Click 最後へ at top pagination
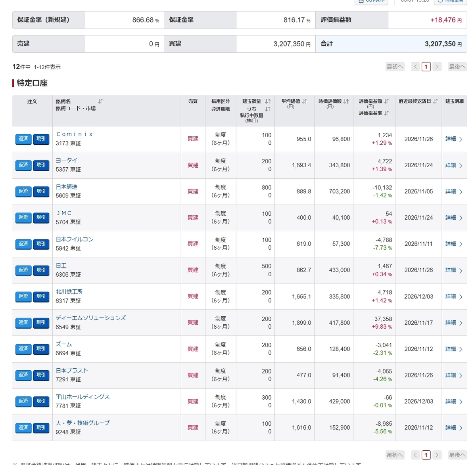This screenshot has height=465, width=476. 457,67
